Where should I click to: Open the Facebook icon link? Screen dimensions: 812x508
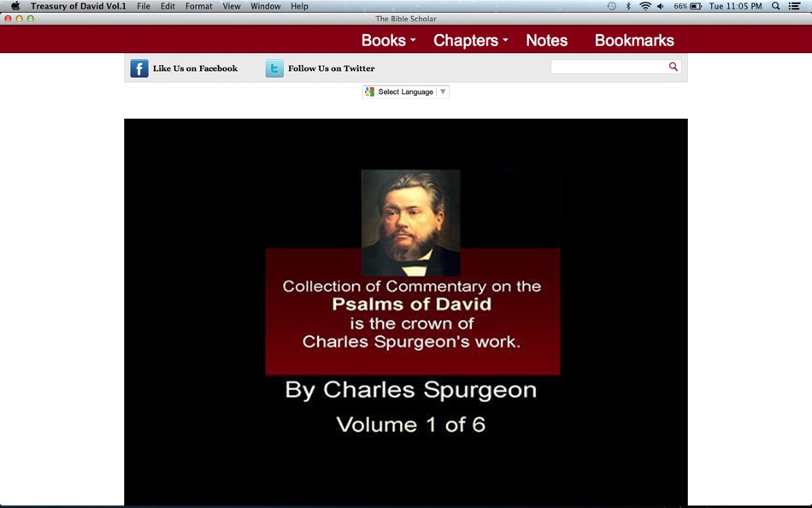pos(139,68)
